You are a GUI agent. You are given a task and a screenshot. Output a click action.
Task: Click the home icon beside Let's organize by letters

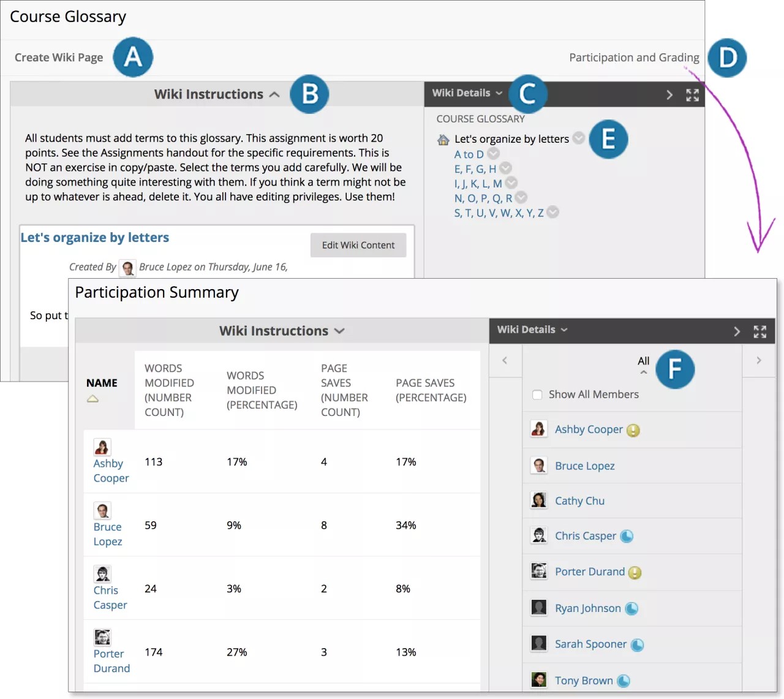pyautogui.click(x=443, y=140)
